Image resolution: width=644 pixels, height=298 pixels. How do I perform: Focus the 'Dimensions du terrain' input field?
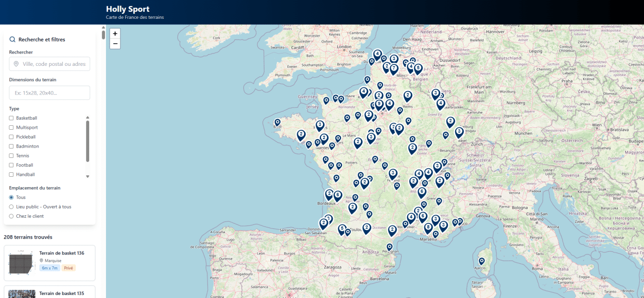(50, 93)
